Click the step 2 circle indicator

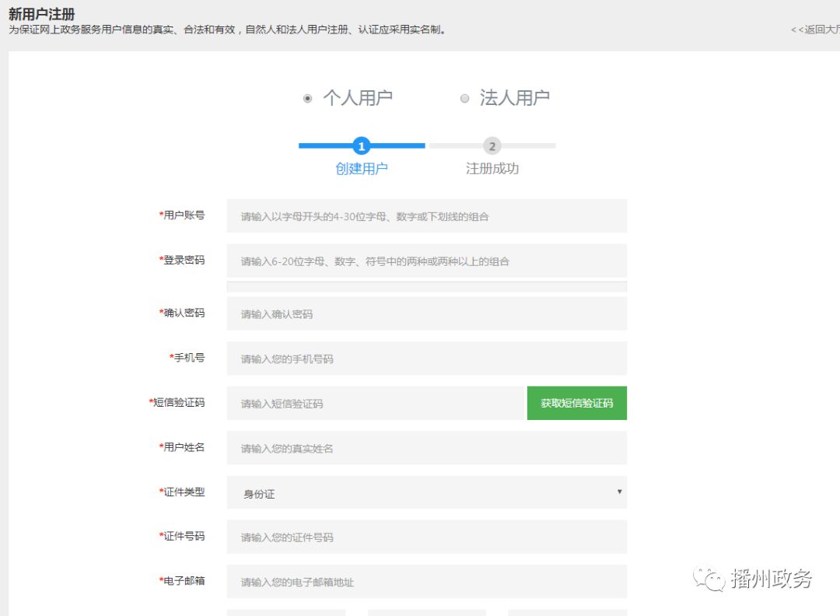click(492, 146)
